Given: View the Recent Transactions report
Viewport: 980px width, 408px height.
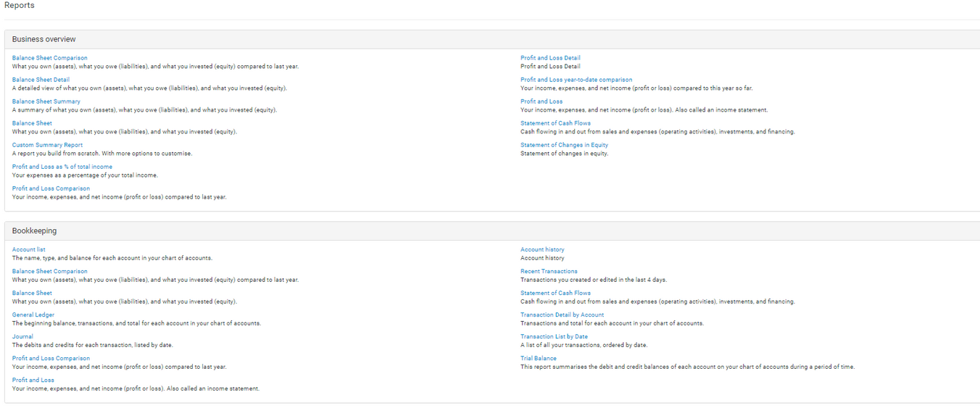Looking at the screenshot, I should coord(549,271).
